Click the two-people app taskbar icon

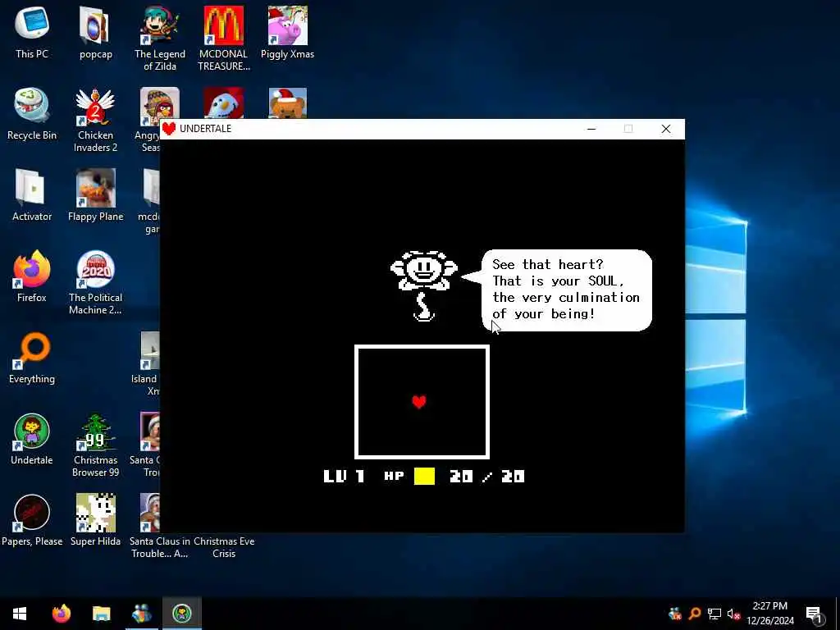pos(141,614)
